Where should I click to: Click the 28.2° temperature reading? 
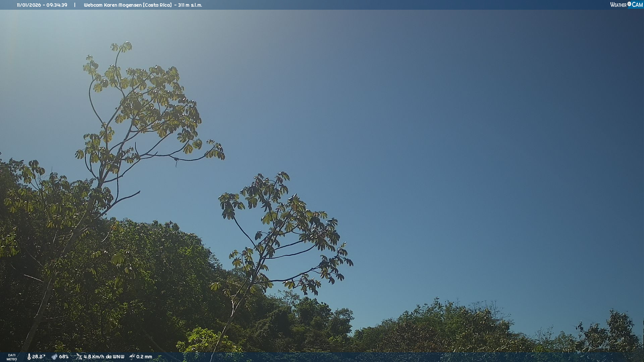(39, 357)
